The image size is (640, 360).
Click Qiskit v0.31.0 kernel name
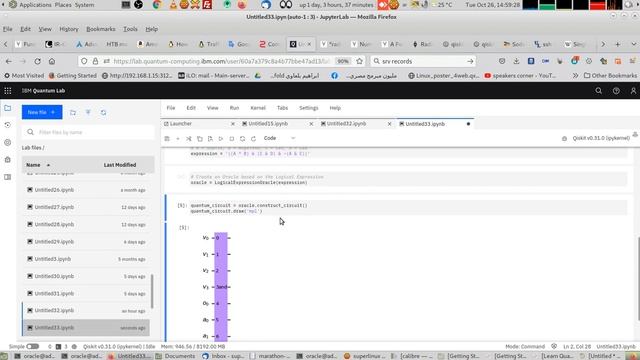pyautogui.click(x=601, y=138)
